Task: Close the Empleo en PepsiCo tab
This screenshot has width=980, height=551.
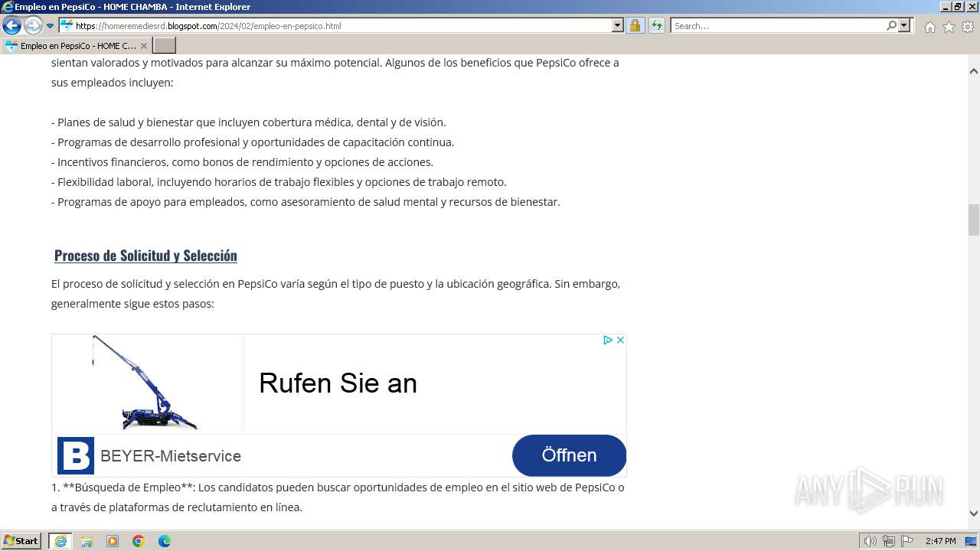Action: pyautogui.click(x=143, y=46)
